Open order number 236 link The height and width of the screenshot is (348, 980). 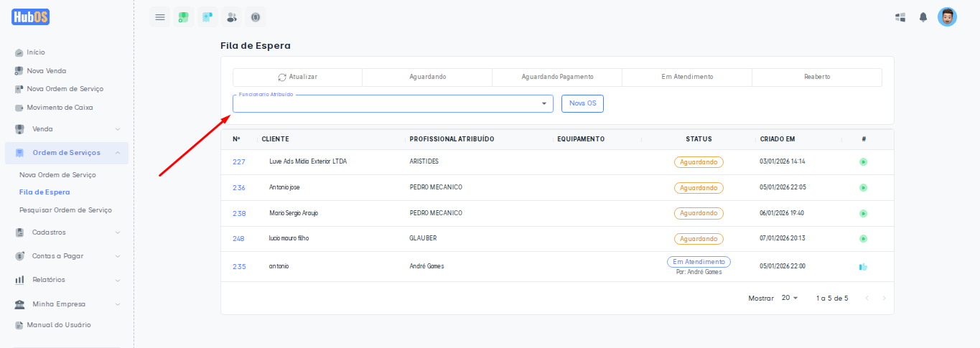[239, 188]
